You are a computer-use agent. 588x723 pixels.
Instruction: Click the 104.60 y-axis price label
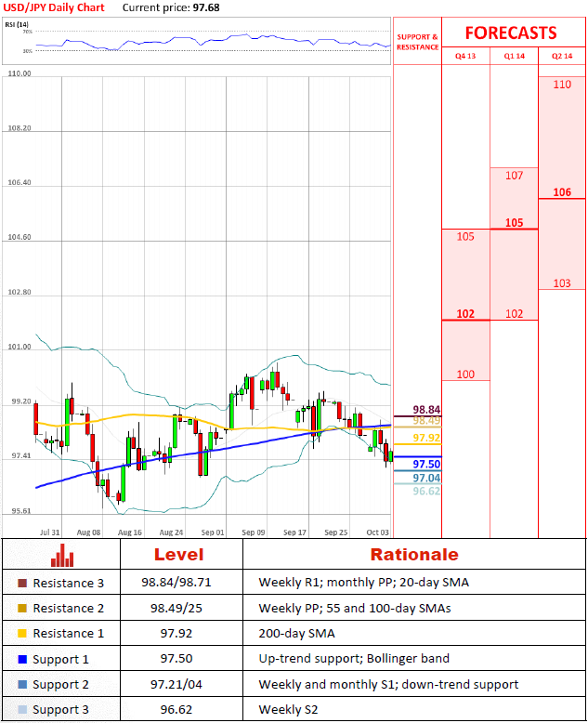point(20,237)
